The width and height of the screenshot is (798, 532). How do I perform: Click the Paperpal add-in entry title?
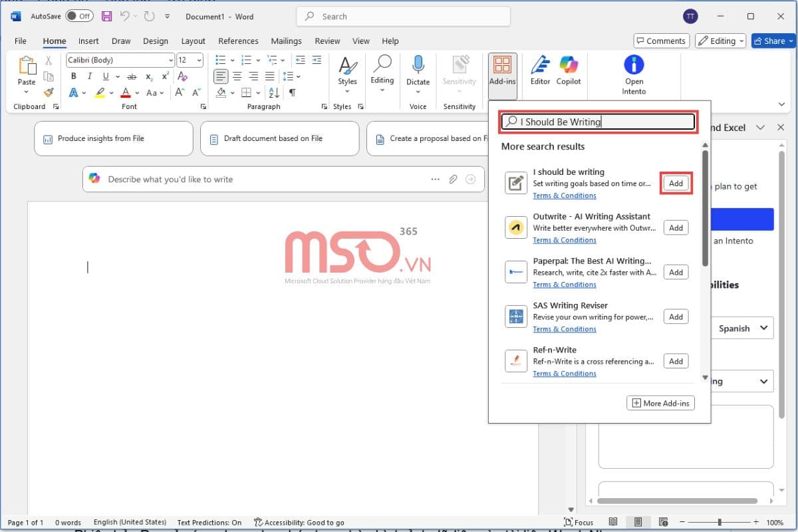[x=593, y=261]
